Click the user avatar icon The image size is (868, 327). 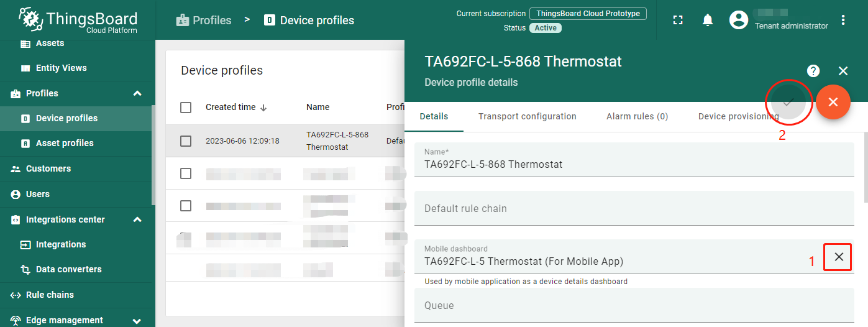(x=739, y=20)
